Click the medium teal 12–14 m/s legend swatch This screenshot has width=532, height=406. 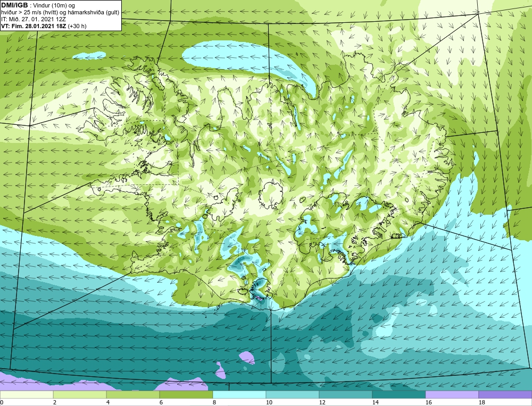[345, 395]
